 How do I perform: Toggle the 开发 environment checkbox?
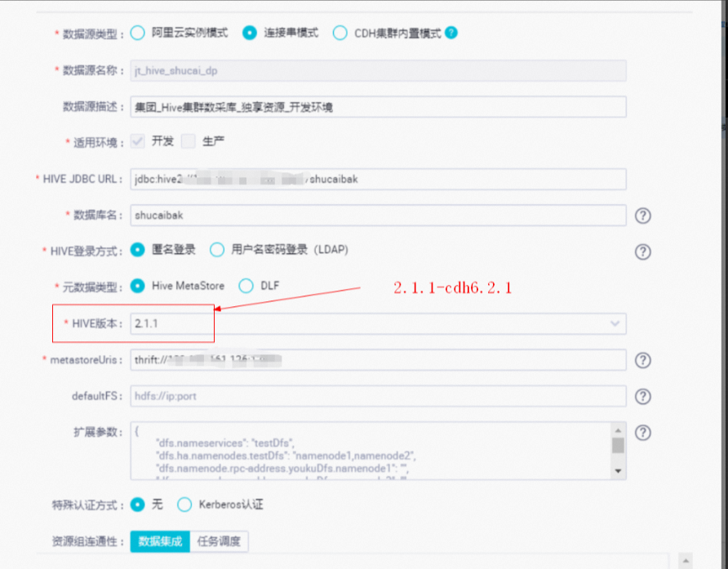click(137, 141)
